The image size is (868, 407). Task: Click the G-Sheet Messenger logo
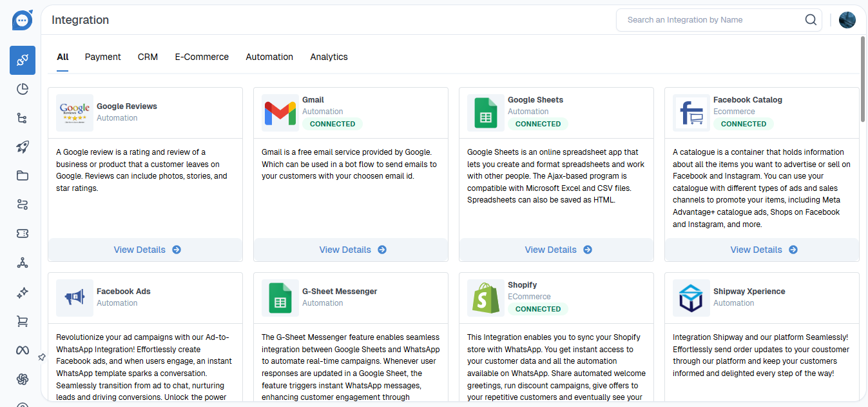click(280, 298)
